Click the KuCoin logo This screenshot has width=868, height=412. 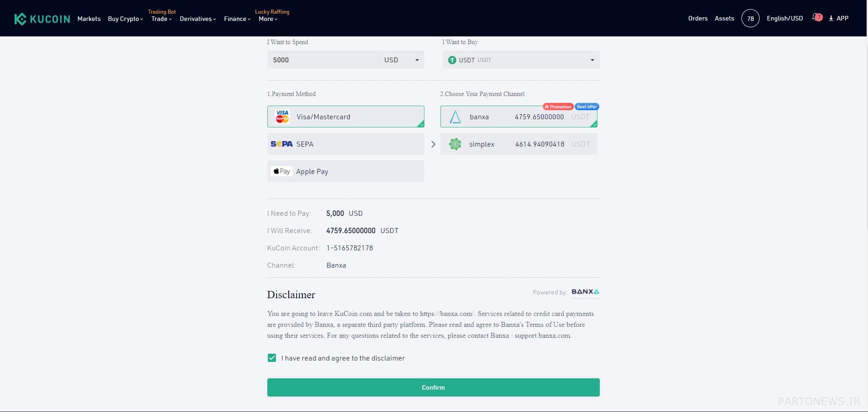(x=42, y=19)
